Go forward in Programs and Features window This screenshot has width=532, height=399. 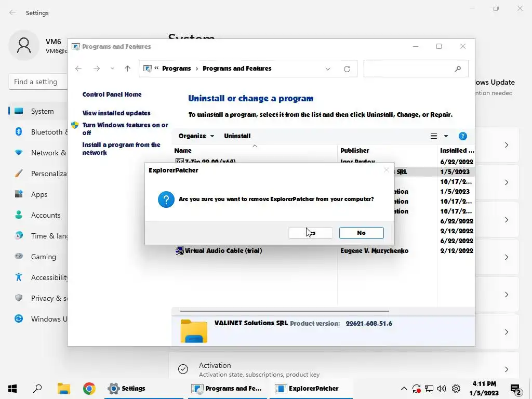tap(97, 69)
